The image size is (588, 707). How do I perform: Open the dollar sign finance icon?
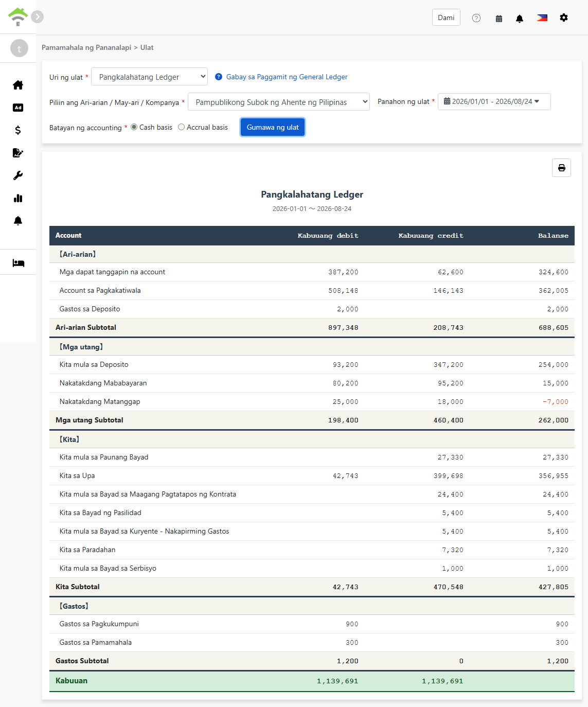(x=18, y=130)
